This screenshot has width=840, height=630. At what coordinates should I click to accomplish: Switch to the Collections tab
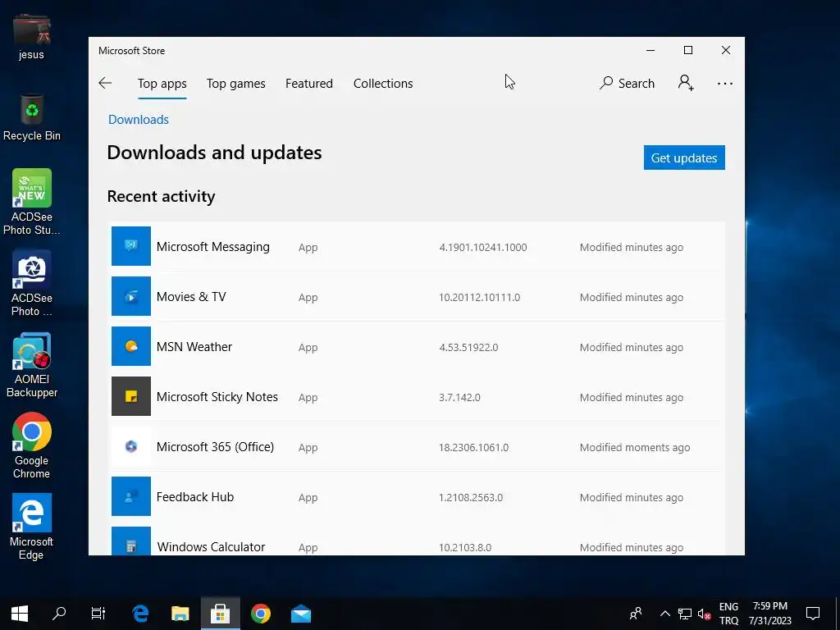pyautogui.click(x=383, y=84)
